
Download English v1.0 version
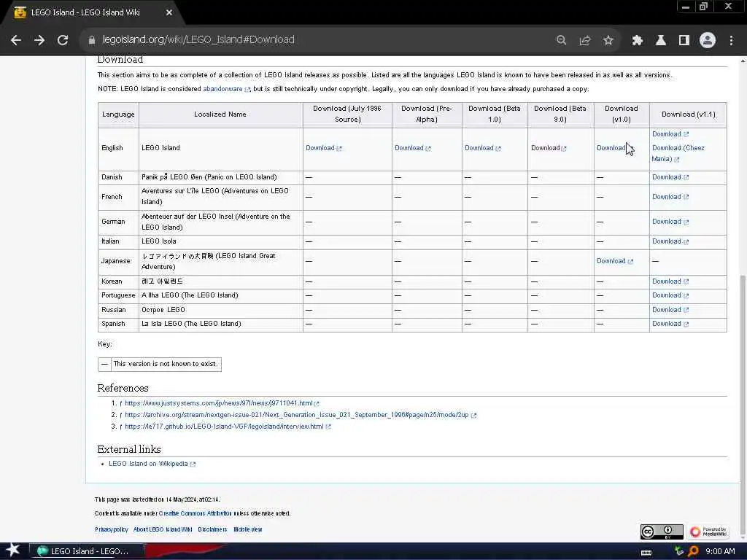tap(613, 148)
